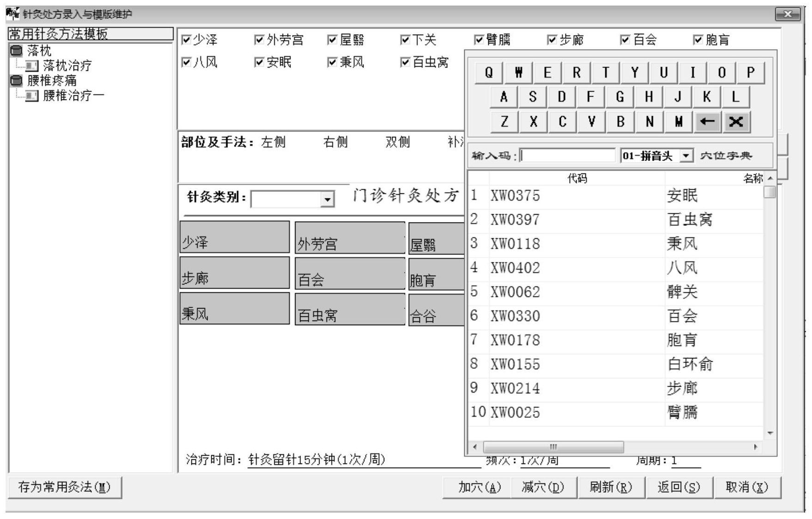Toggle the 秉风 checkbox in second row

tap(332, 62)
